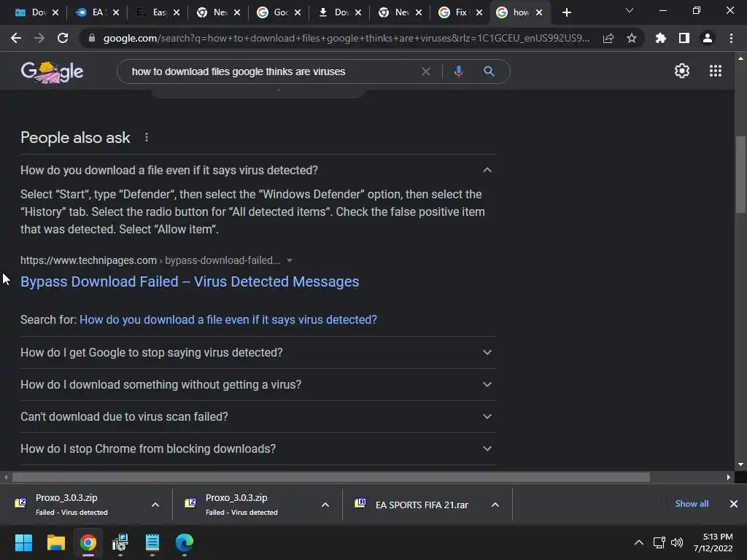
Task: Show hidden system tray icons
Action: [x=639, y=542]
